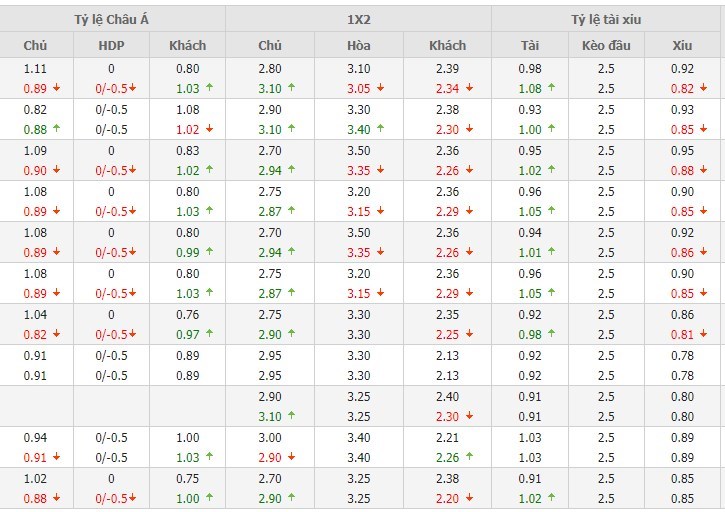The height and width of the screenshot is (512, 725).
Task: Select the Xỉu column header
Action: click(683, 45)
